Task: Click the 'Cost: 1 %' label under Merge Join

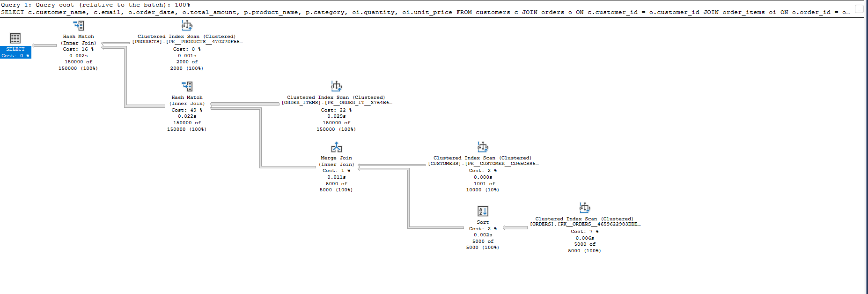Action: [x=336, y=171]
